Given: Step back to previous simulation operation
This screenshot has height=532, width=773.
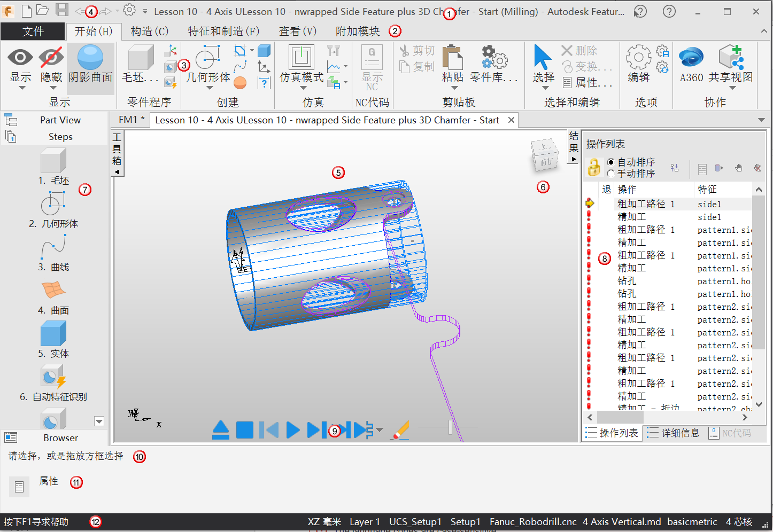Looking at the screenshot, I should [269, 430].
